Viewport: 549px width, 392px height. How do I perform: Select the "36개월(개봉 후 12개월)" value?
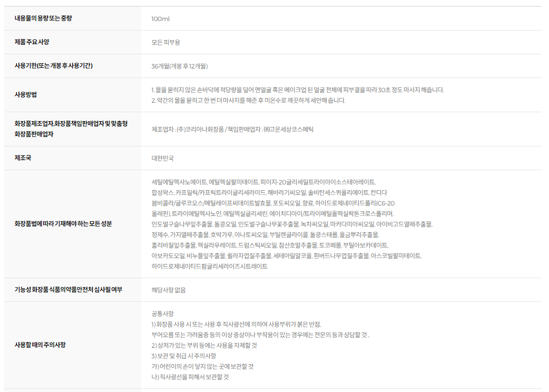click(179, 66)
